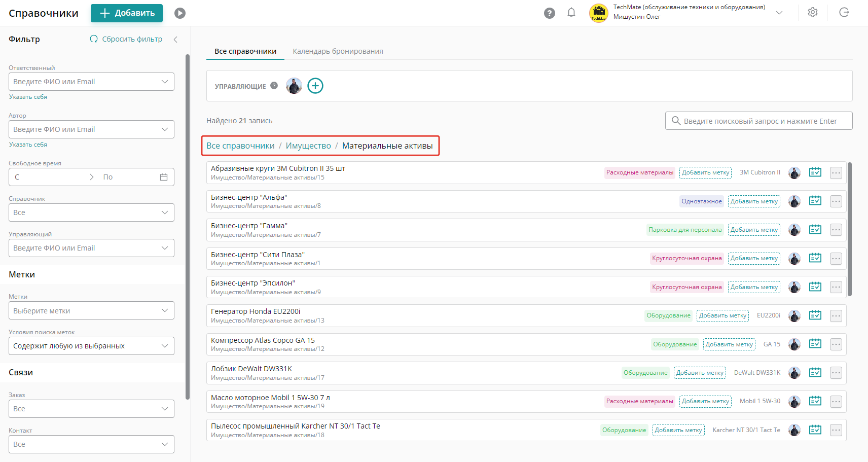Open more options for Бизнес-центр "Альфа"

pos(836,201)
